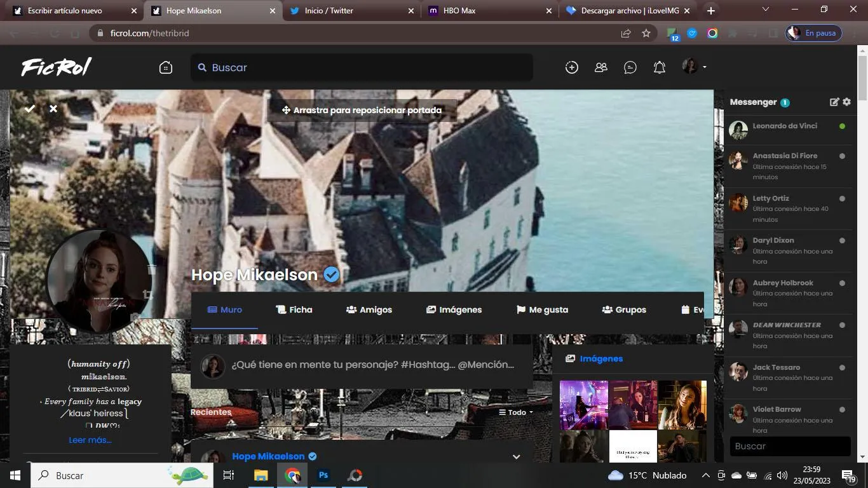Click the trash icon beside profile picture
The width and height of the screenshot is (868, 488).
click(x=152, y=269)
